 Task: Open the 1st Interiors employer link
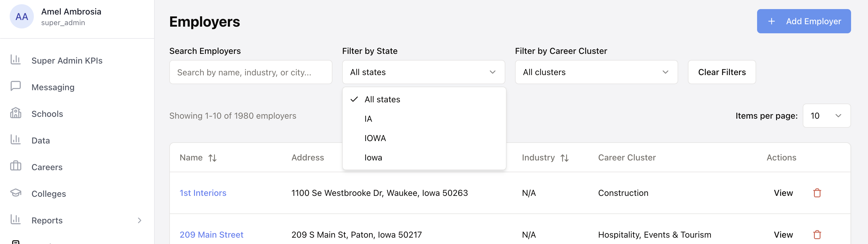point(203,193)
